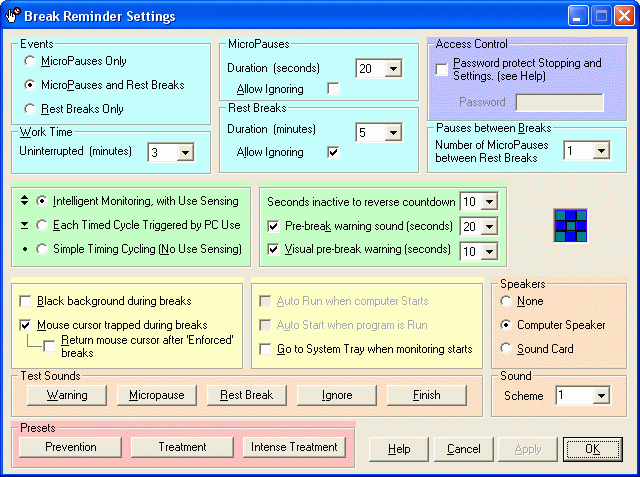640x477 pixels.
Task: Open Seconds inactive to reverse countdown dropdown
Action: (489, 202)
